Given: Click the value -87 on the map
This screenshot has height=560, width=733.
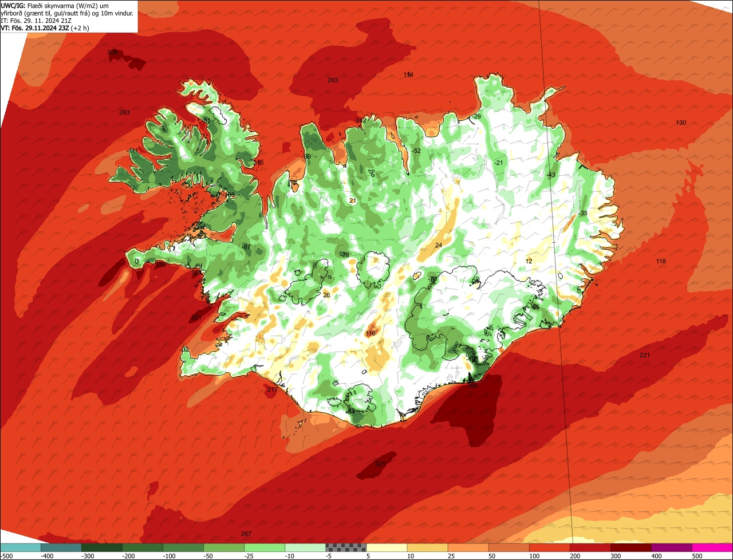Looking at the screenshot, I should [246, 247].
